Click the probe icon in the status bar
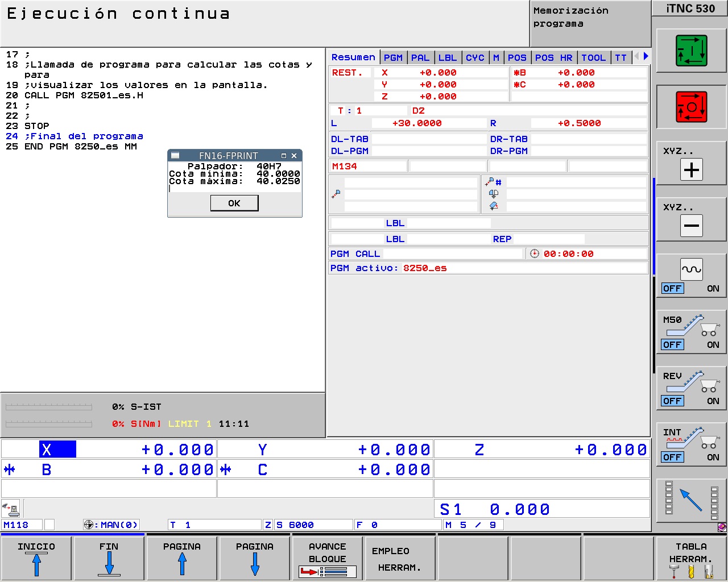Image resolution: width=728 pixels, height=582 pixels. tap(10, 508)
